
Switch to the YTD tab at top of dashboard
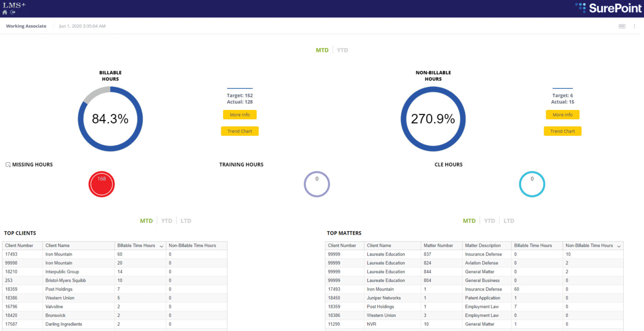click(342, 50)
